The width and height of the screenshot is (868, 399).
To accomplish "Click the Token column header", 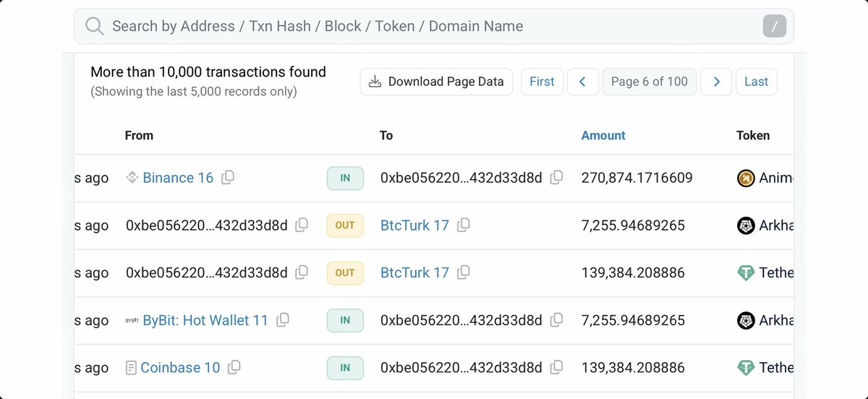I will [x=753, y=135].
